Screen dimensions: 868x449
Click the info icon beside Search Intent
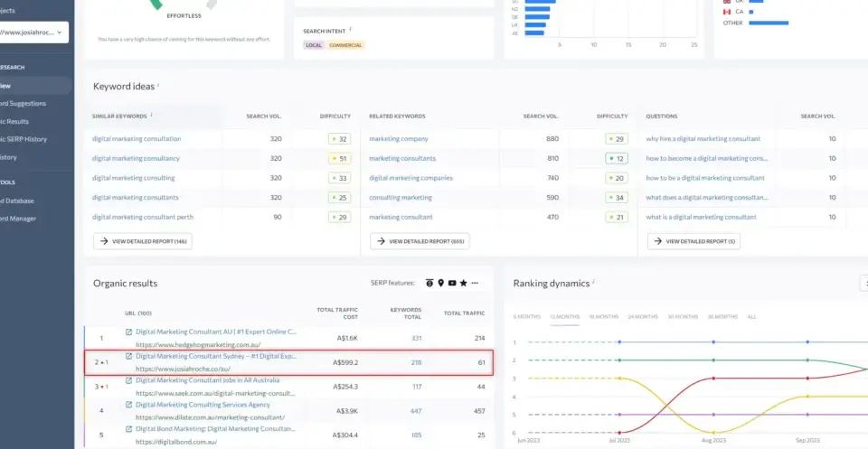(x=351, y=30)
